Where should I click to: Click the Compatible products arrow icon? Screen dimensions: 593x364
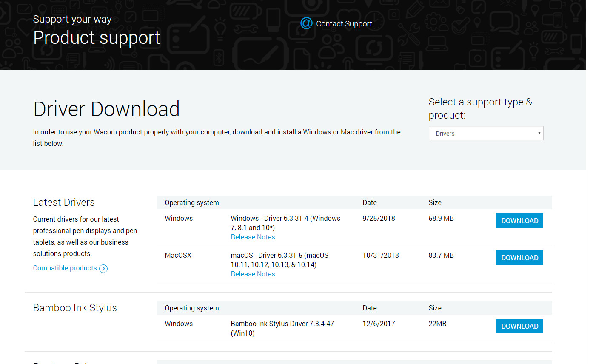(103, 268)
